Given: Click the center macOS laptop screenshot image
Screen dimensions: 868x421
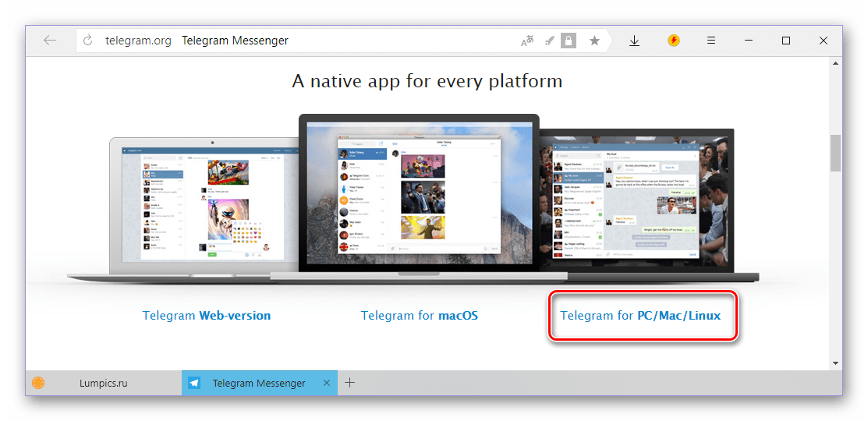Looking at the screenshot, I should pos(420,195).
